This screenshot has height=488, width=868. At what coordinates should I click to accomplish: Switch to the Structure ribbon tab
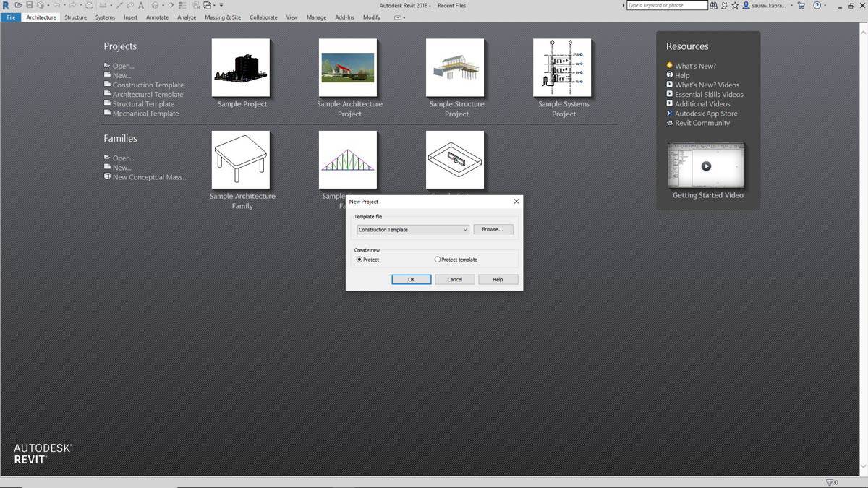[x=75, y=17]
